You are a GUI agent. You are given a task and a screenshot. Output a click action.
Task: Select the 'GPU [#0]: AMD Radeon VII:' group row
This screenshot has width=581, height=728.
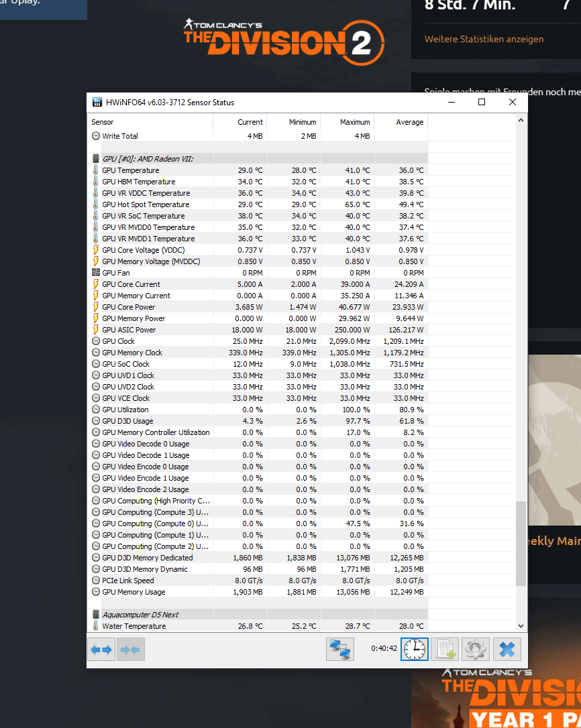258,159
